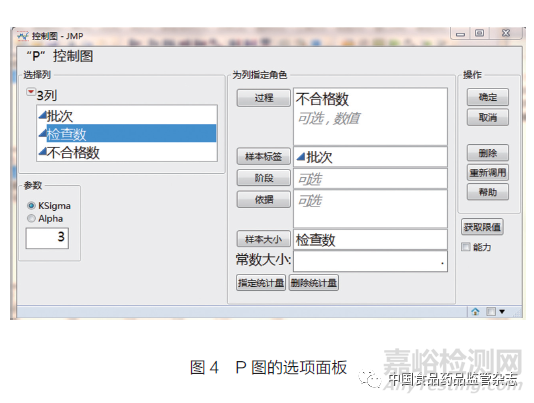The width and height of the screenshot is (534, 403).
Task: Minimize the 控制图 JMP window
Action: coord(460,34)
